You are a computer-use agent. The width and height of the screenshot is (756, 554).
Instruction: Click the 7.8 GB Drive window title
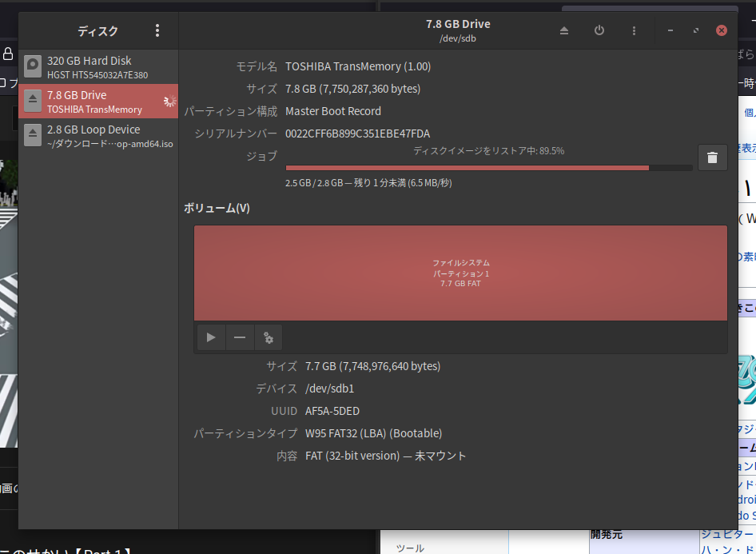(458, 24)
